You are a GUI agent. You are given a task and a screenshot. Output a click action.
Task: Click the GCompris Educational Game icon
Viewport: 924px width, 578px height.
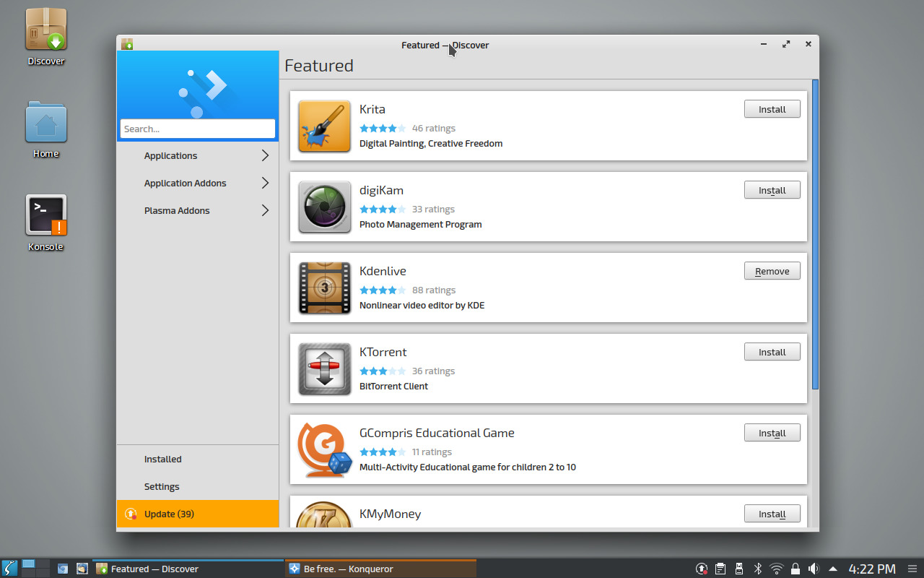pyautogui.click(x=324, y=450)
